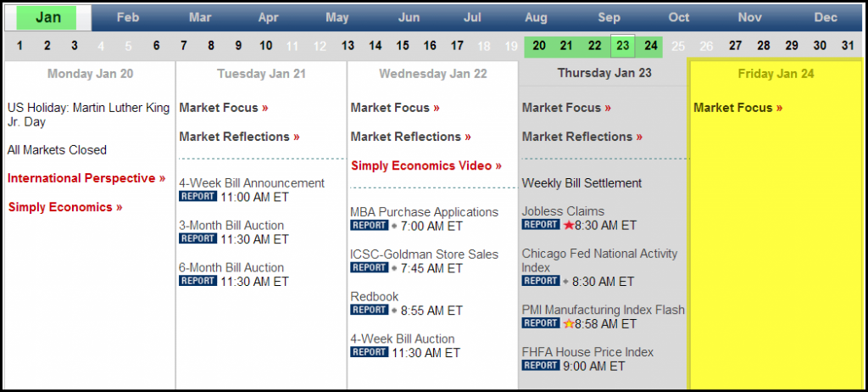Select the Sep month tab
The width and height of the screenshot is (868, 392).
(609, 18)
